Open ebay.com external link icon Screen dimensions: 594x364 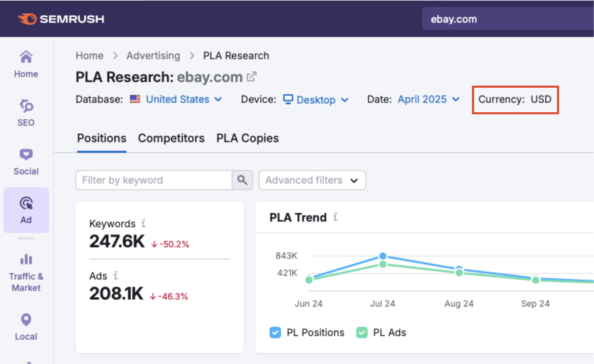tap(251, 77)
